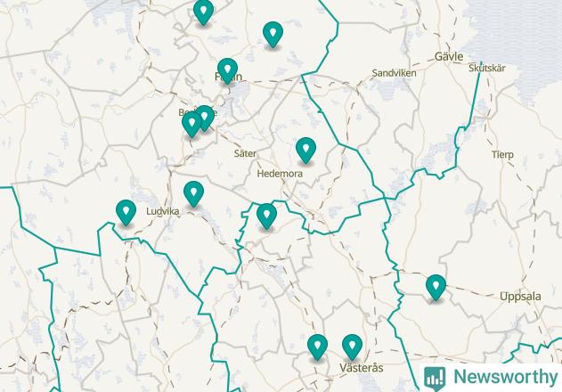Click the pin directly above Västerås label
Screen dimensions: 562x392
pos(352,347)
